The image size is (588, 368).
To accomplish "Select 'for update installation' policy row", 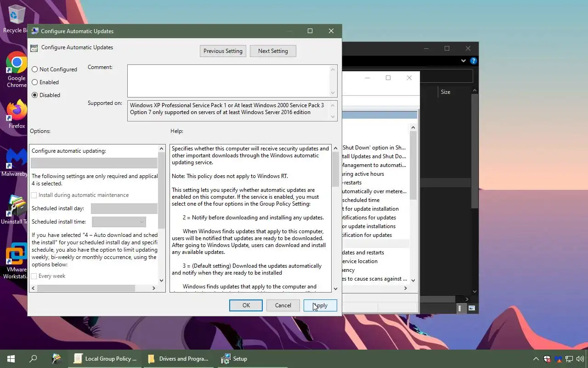I will pos(374,209).
